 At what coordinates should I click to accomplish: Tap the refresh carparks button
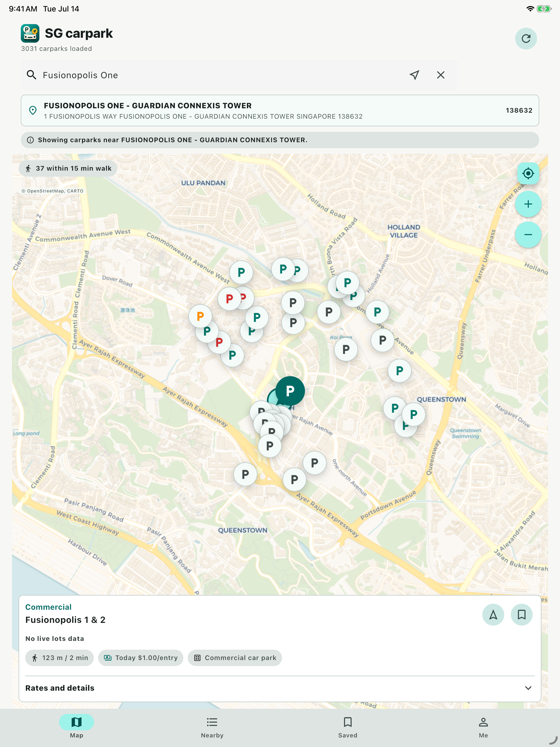[x=526, y=39]
